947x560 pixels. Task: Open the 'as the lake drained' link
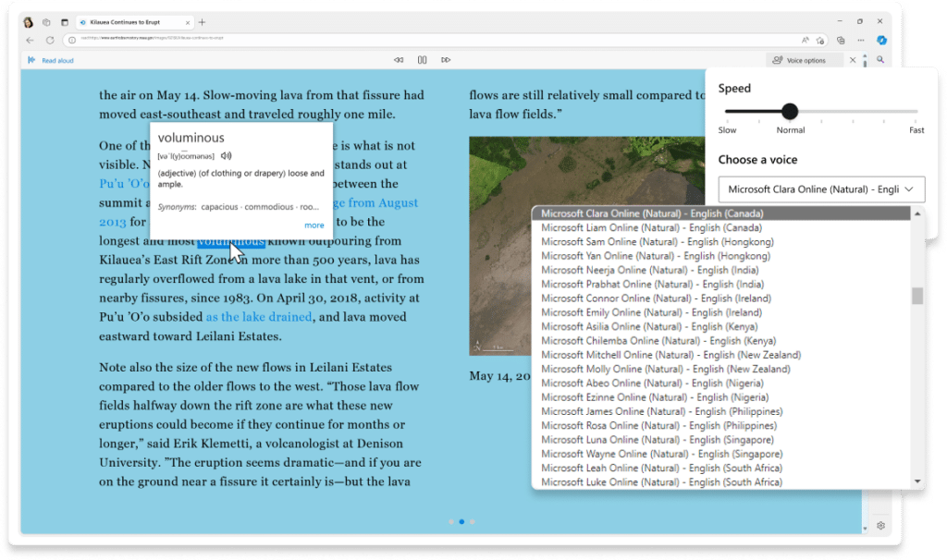pyautogui.click(x=259, y=317)
